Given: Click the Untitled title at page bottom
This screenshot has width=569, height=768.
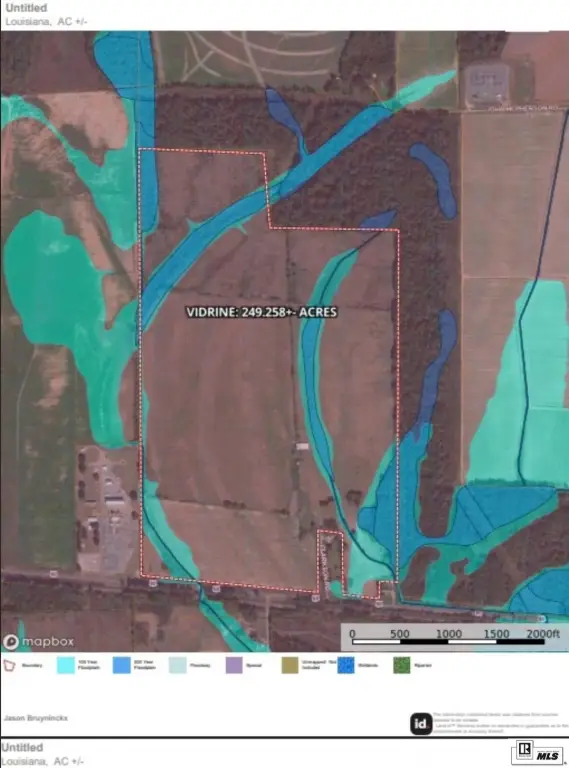Looking at the screenshot, I should (22, 747).
